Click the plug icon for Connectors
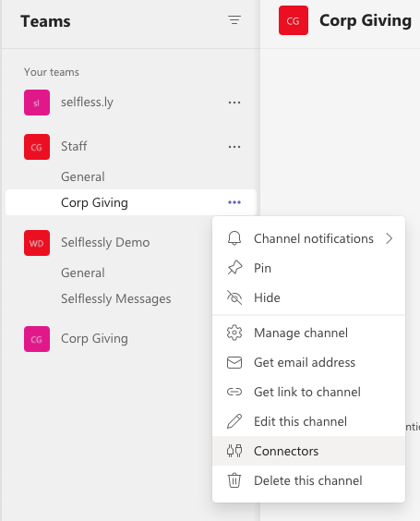Screen dimensions: 420x521 point(234,451)
